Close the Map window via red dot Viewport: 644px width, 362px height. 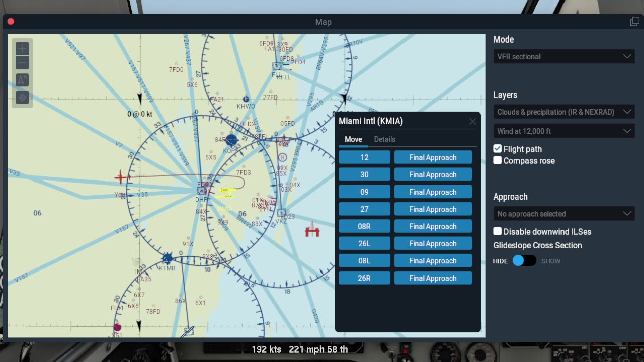coord(11,22)
